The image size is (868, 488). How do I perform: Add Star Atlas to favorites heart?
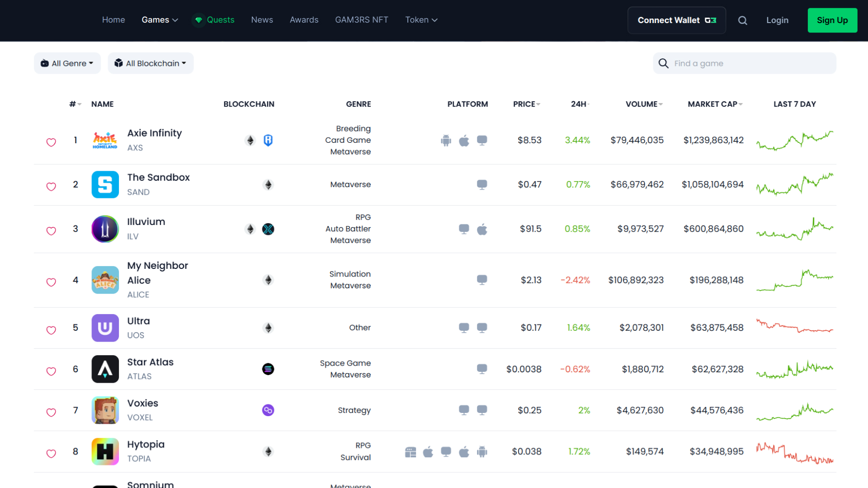pyautogui.click(x=51, y=371)
